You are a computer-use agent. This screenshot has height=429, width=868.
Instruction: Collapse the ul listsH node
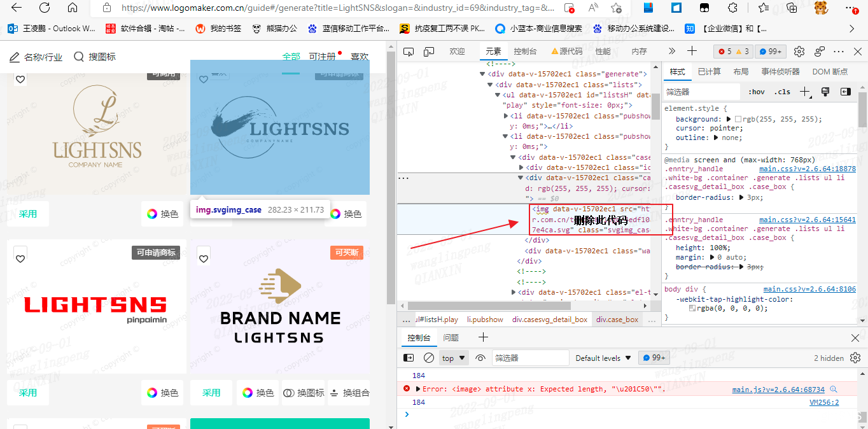498,95
